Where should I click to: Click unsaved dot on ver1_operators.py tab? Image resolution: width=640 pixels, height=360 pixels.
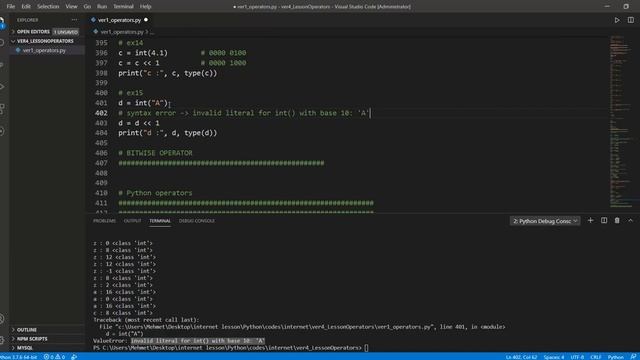click(x=146, y=20)
